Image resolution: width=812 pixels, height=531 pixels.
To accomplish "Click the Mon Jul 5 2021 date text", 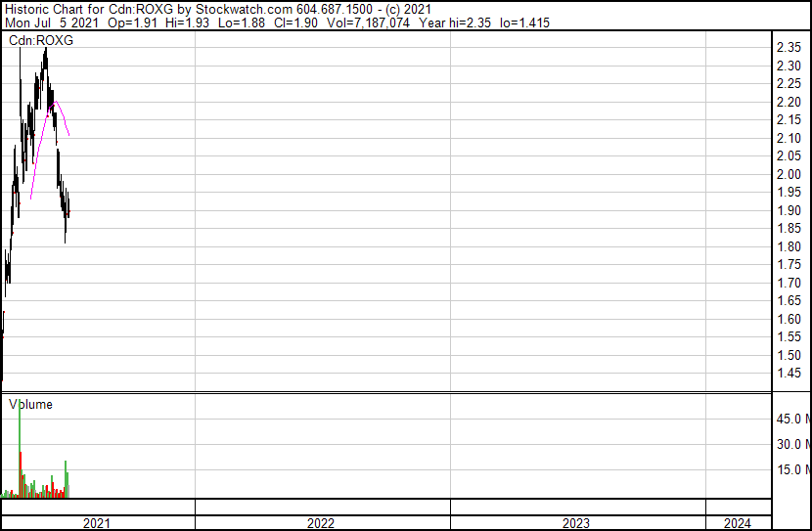I will point(52,22).
